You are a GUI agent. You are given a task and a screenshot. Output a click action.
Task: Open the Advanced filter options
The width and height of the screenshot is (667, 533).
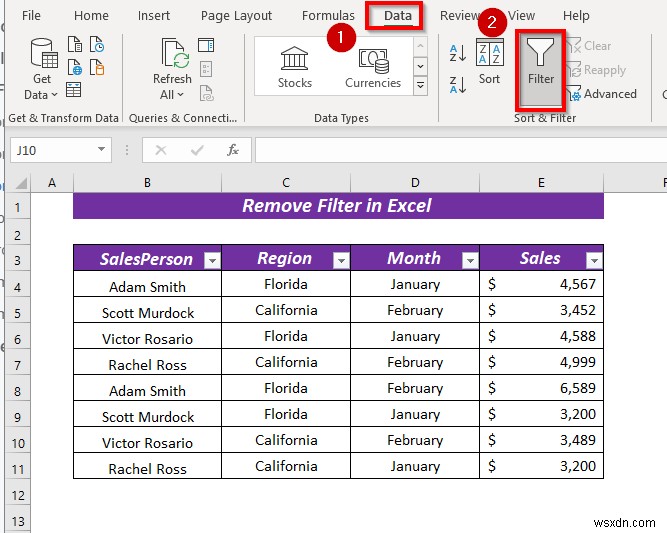pyautogui.click(x=601, y=94)
